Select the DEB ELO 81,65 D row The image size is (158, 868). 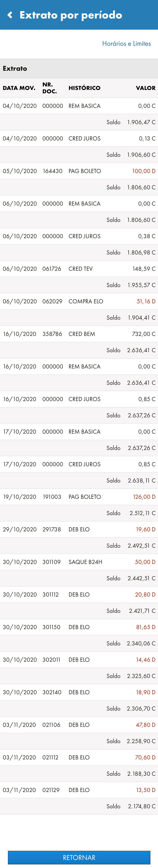[79, 627]
